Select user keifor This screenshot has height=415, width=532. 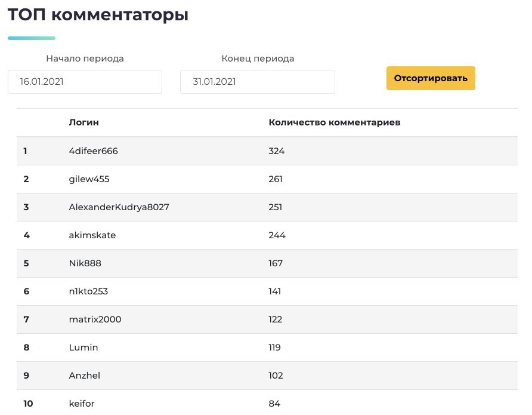82,404
